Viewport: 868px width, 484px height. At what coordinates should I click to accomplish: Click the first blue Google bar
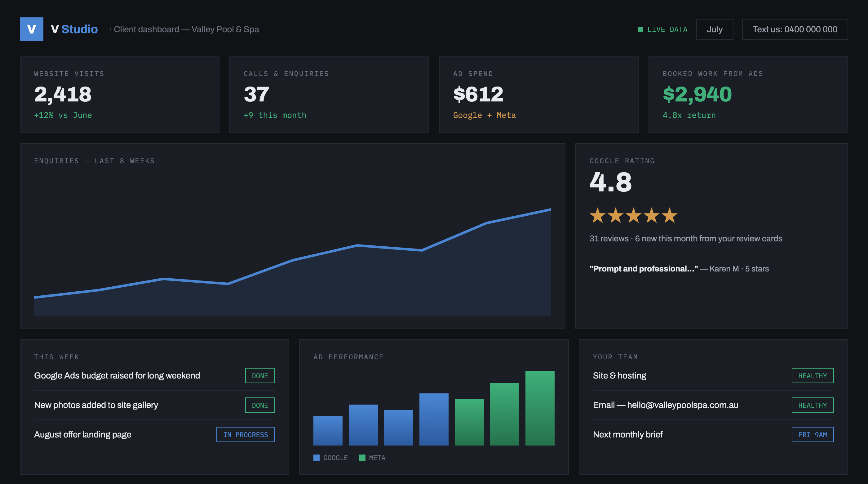(328, 430)
